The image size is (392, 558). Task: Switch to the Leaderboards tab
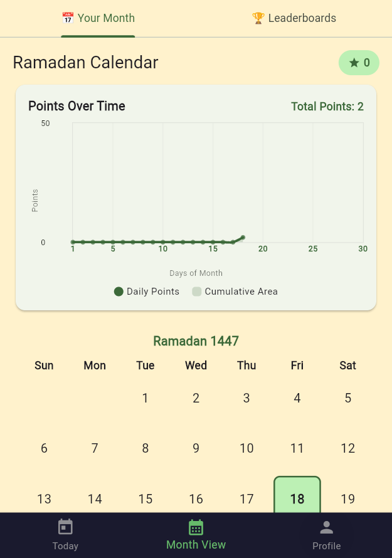294,18
